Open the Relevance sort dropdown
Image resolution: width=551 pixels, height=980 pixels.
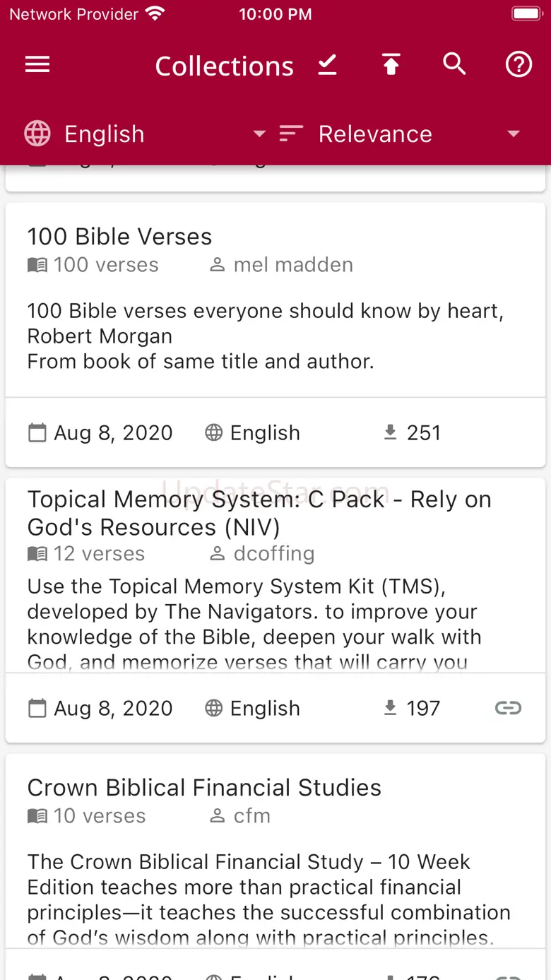(514, 134)
